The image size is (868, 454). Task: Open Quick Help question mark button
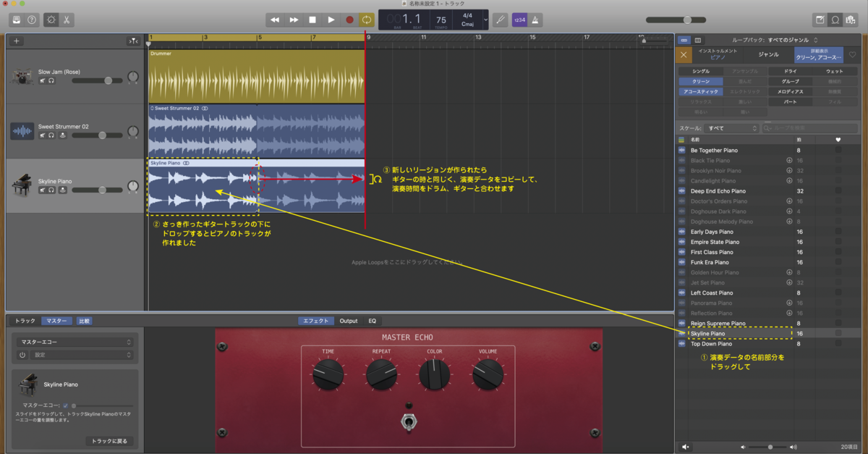(32, 20)
